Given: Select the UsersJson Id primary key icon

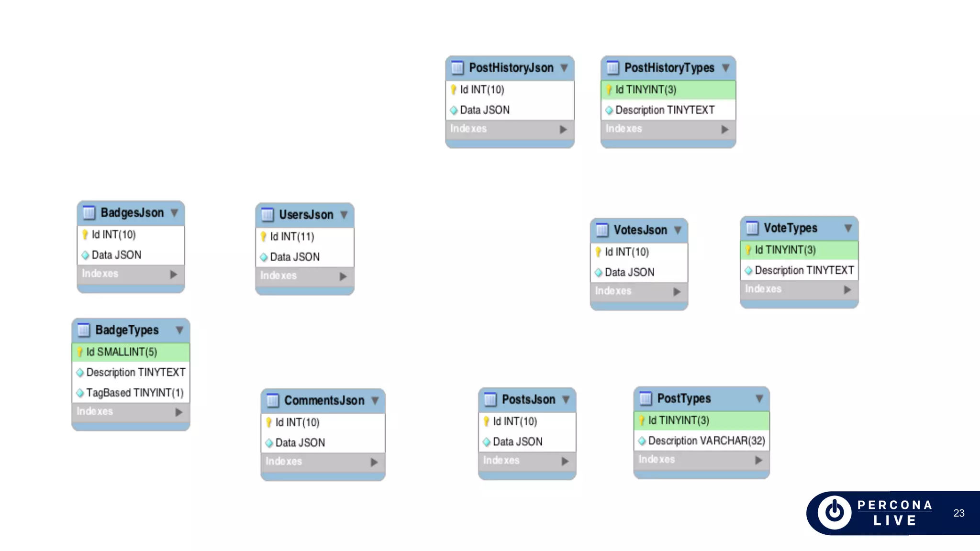Looking at the screenshot, I should [x=263, y=237].
